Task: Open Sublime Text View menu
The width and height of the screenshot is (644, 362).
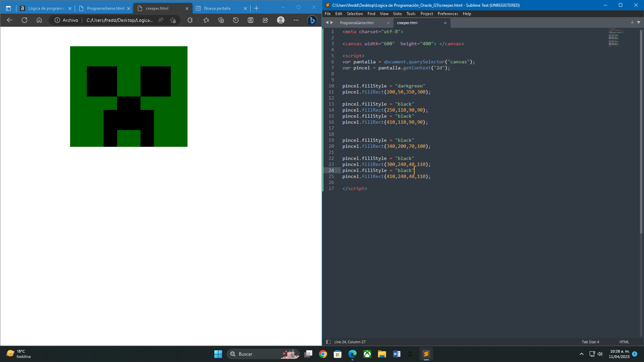Action: pyautogui.click(x=384, y=14)
